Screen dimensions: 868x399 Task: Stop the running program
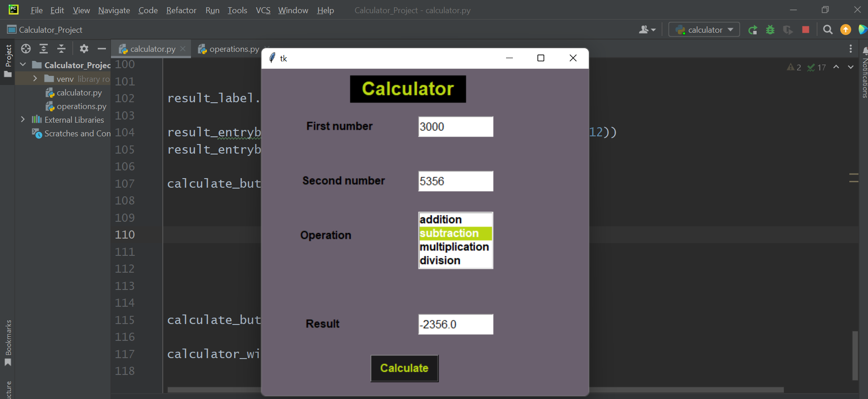tap(806, 30)
